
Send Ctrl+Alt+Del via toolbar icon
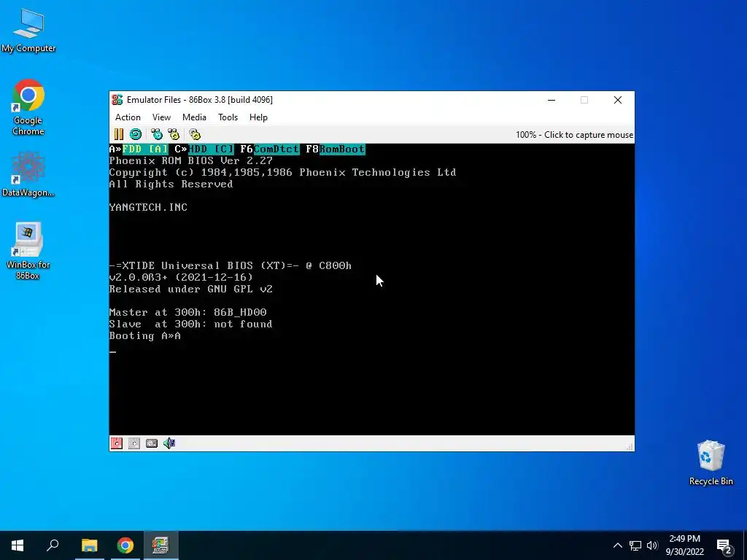[157, 134]
